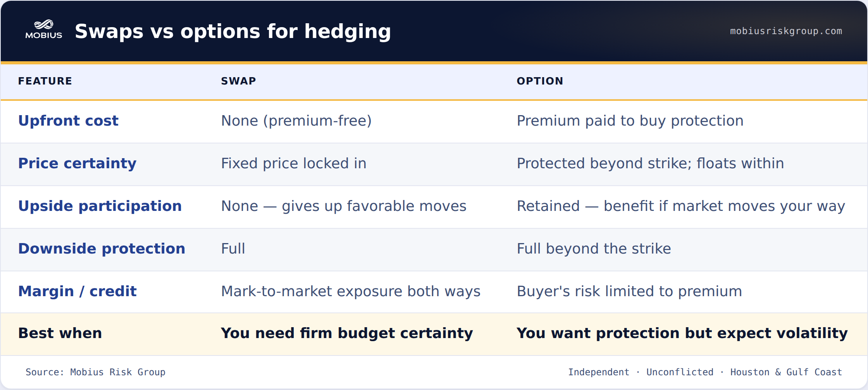
Task: Click 'Full beyond the strike' cell
Action: (x=594, y=248)
